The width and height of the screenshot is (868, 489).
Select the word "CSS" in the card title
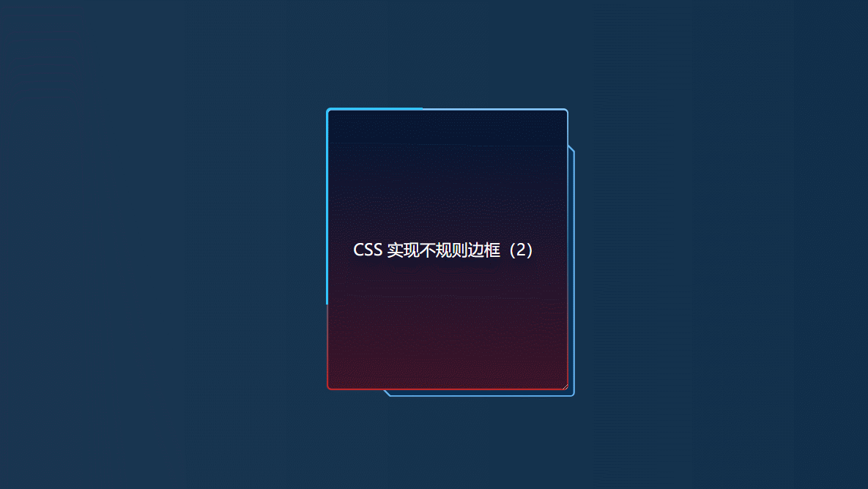point(368,250)
